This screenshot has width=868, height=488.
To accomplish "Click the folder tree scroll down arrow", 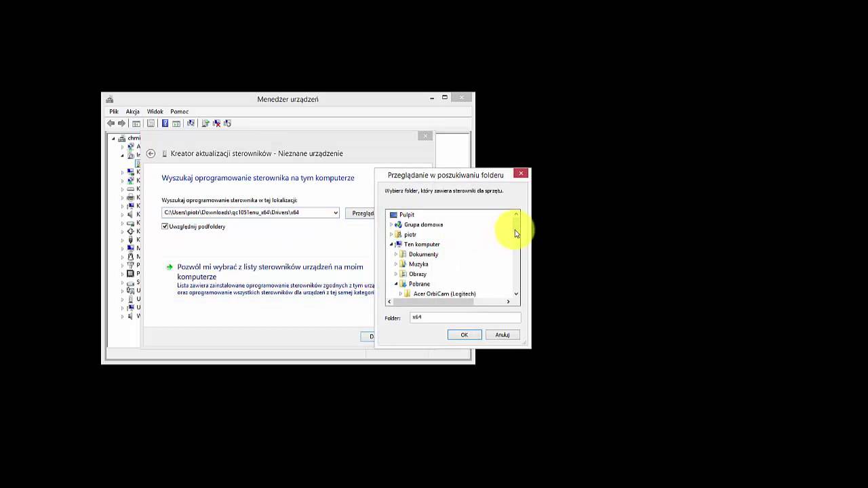I will point(516,294).
